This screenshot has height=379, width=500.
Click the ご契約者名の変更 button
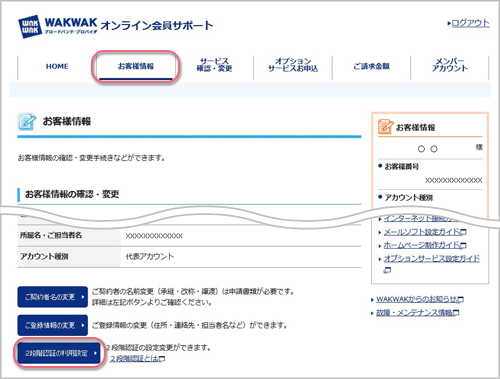[53, 297]
